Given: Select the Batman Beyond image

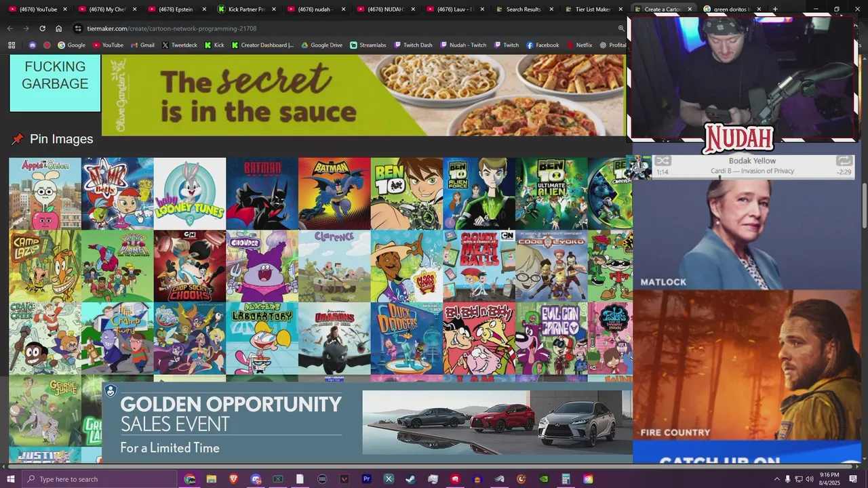Looking at the screenshot, I should click(x=262, y=194).
